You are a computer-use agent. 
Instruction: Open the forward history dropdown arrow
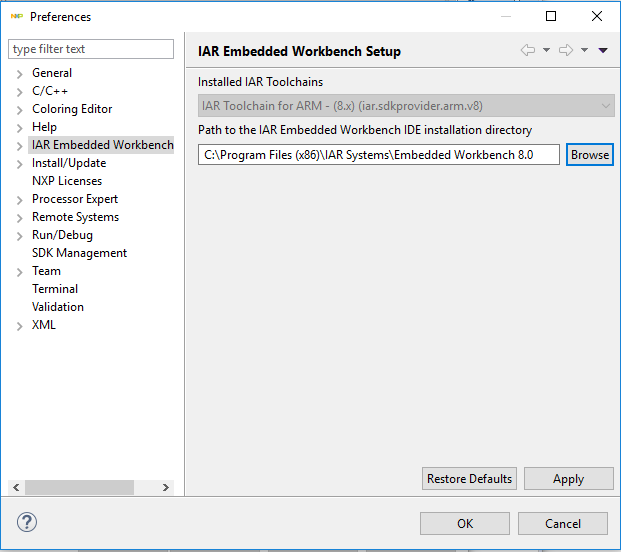[584, 50]
